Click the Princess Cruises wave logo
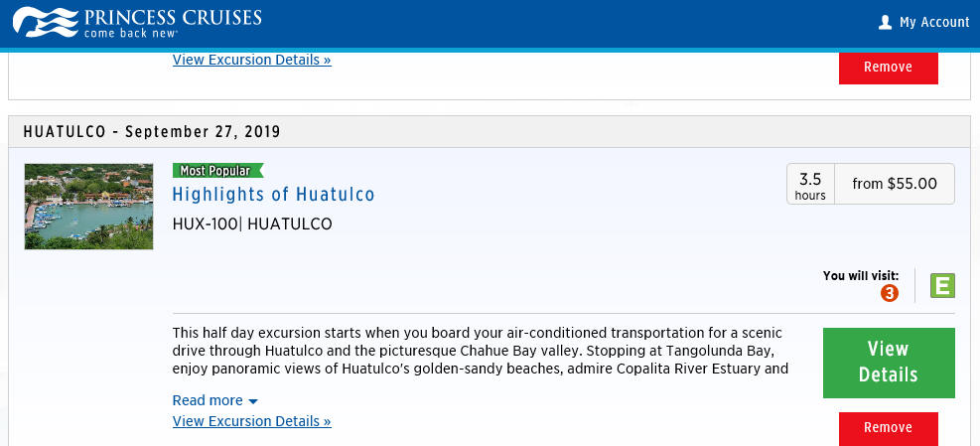 [x=45, y=22]
